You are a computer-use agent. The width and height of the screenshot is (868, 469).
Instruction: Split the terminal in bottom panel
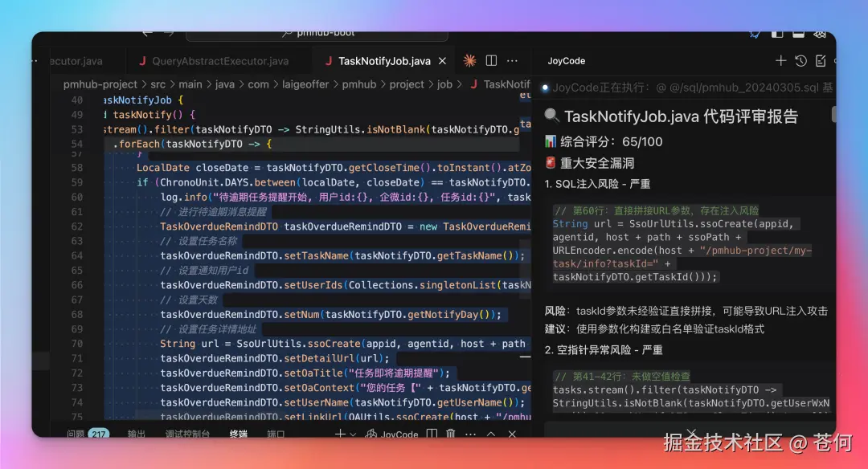pyautogui.click(x=432, y=434)
